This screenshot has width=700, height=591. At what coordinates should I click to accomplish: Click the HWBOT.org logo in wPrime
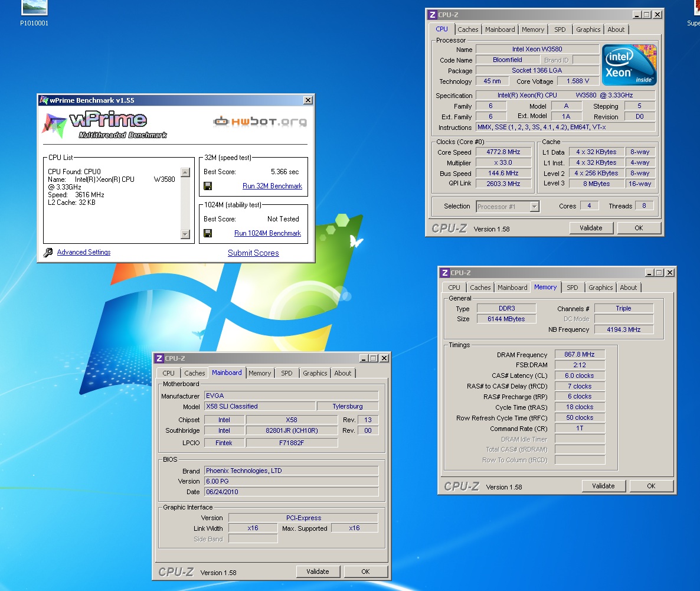(260, 121)
